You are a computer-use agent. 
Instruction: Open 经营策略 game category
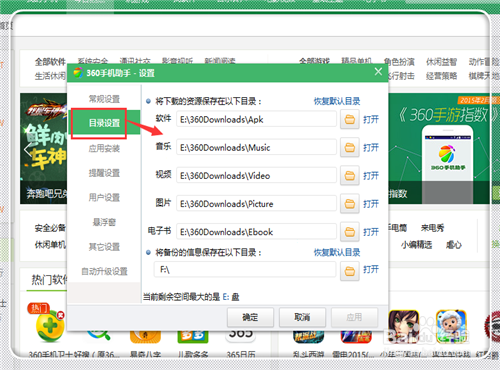click(442, 76)
